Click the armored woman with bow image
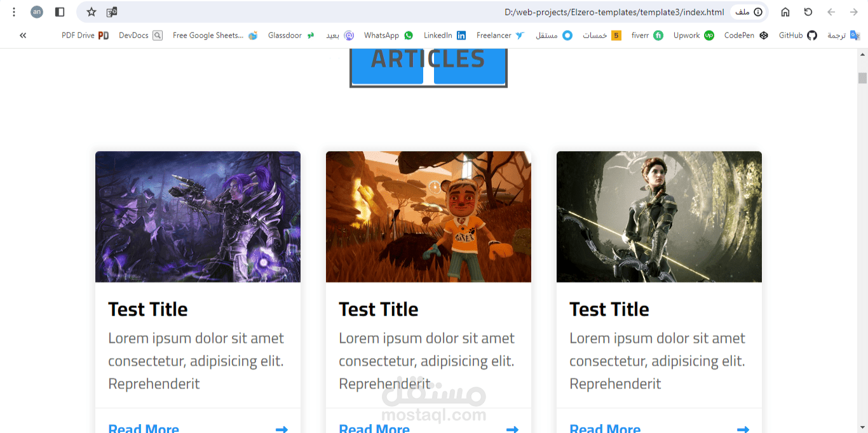Screen dimensions: 868x433 [x=659, y=216]
